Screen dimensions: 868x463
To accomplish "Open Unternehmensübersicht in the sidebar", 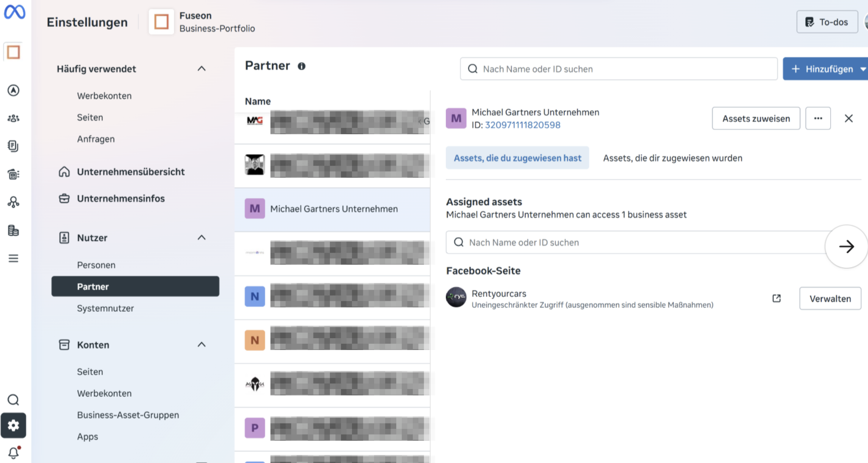I will tap(131, 172).
